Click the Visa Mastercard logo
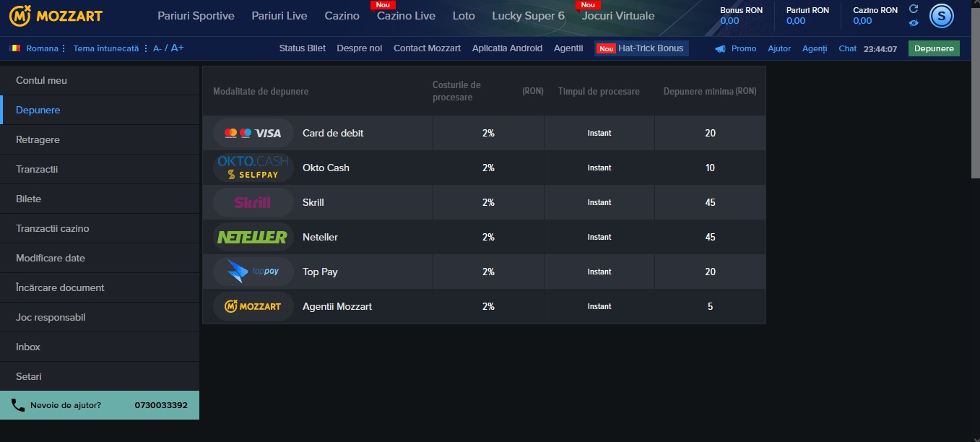Viewport: 980px width, 442px height. 253,133
